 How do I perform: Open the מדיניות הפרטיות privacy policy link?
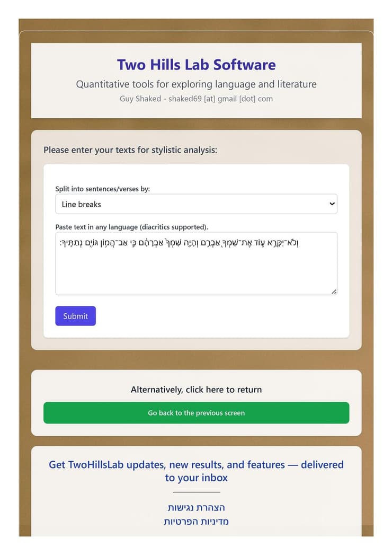[196, 522]
